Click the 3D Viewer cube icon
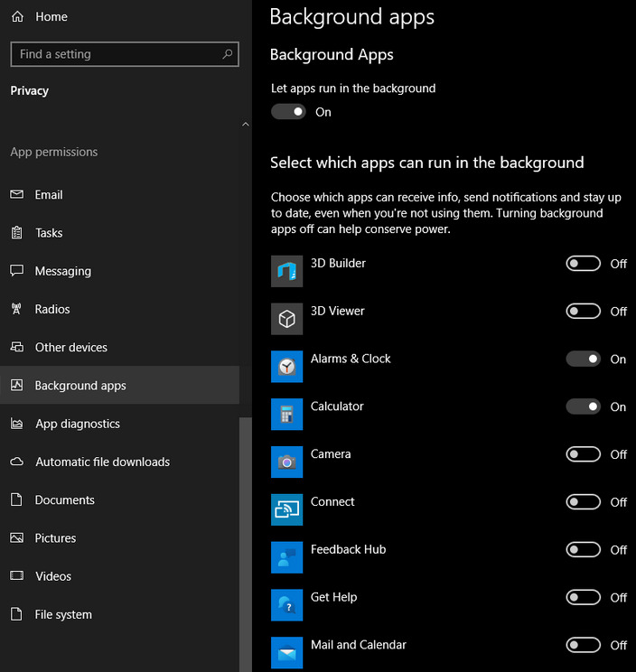 [286, 319]
